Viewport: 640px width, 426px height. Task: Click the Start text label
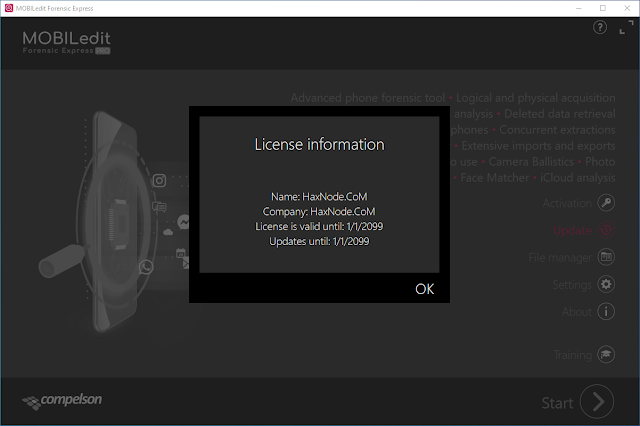point(557,403)
